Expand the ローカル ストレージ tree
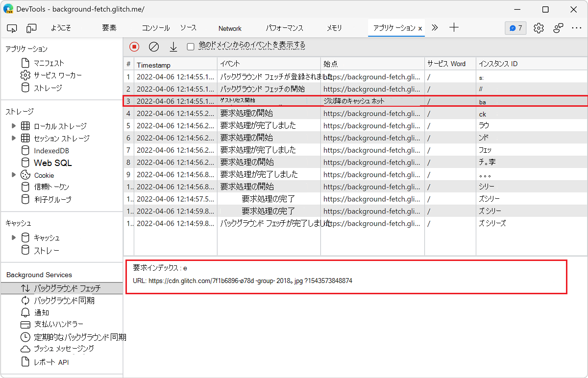Viewport: 588px width, 378px height. [x=14, y=126]
